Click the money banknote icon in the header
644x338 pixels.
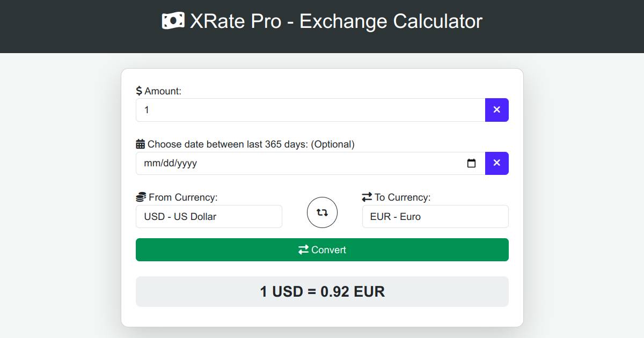pos(172,21)
